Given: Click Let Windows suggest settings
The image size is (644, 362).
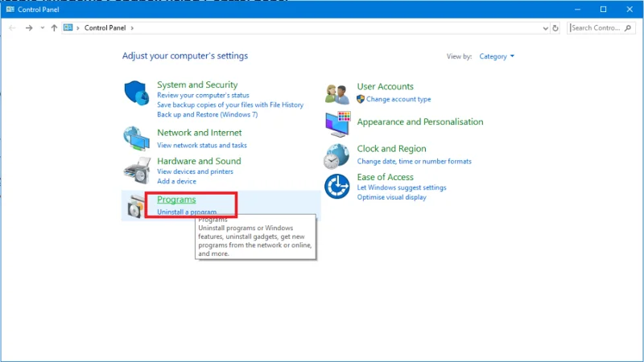Looking at the screenshot, I should pyautogui.click(x=401, y=187).
